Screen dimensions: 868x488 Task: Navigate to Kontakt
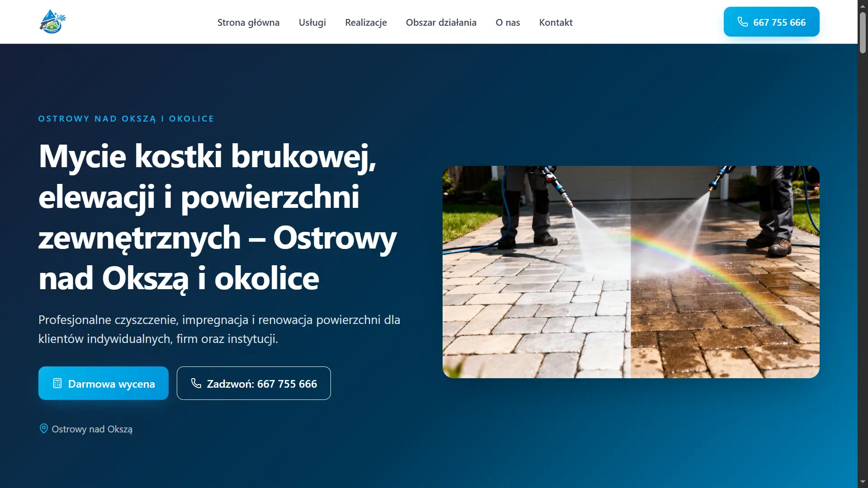556,22
